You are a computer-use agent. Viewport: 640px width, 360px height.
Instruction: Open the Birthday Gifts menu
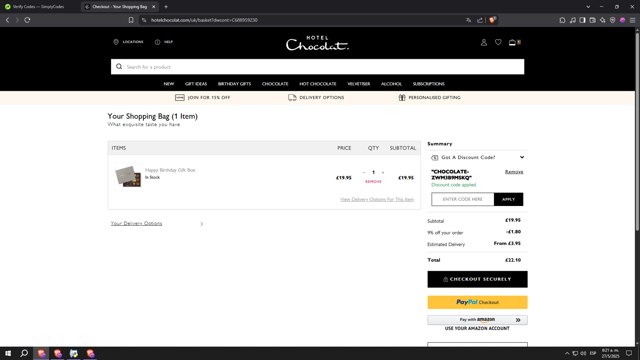point(234,84)
